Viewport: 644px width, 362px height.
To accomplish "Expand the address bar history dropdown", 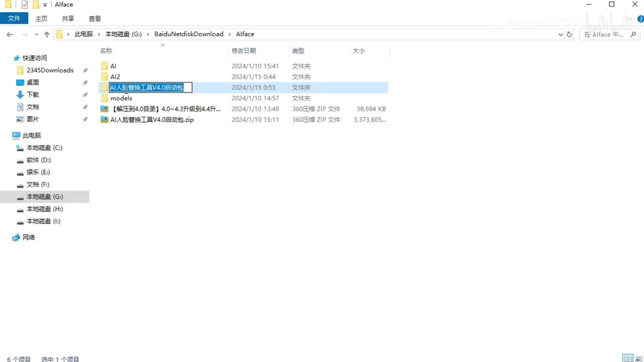I will click(x=560, y=35).
